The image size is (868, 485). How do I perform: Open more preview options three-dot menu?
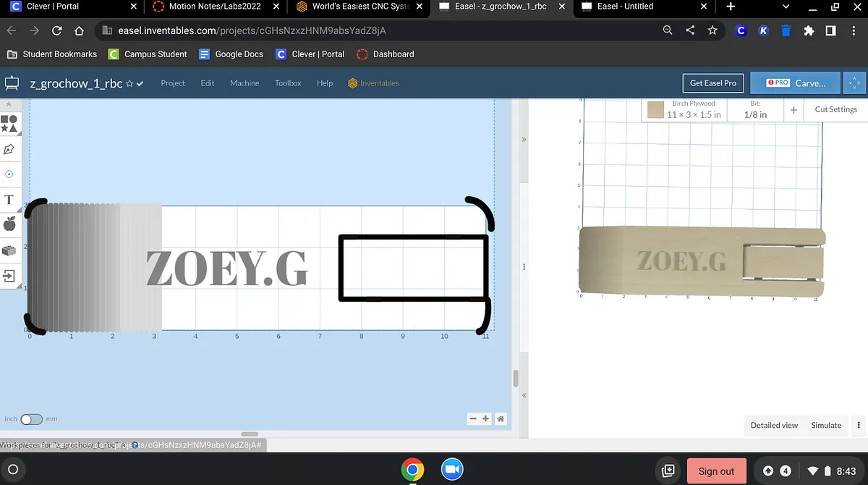pos(859,425)
